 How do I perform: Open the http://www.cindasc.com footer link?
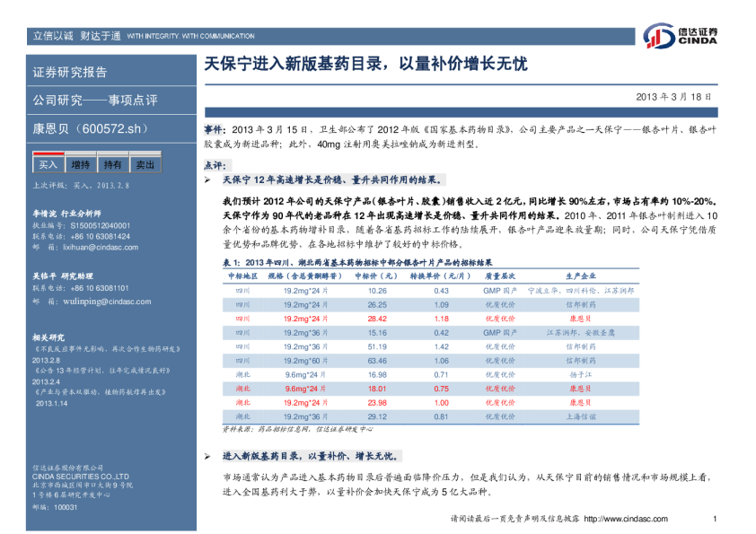(x=627, y=519)
